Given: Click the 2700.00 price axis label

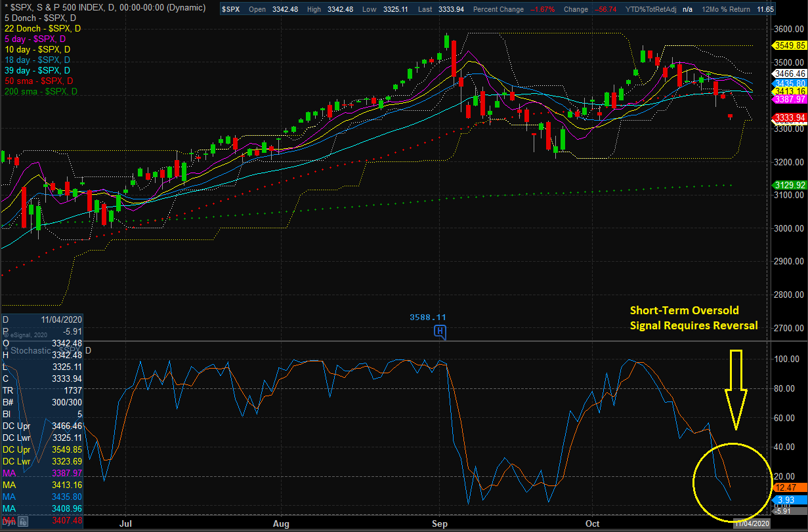Looking at the screenshot, I should click(x=790, y=328).
